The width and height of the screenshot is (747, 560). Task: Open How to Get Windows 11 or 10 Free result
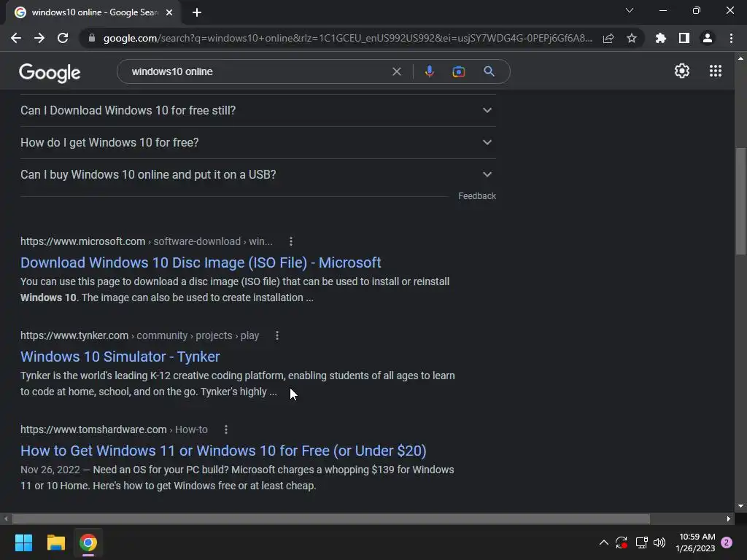[223, 451]
